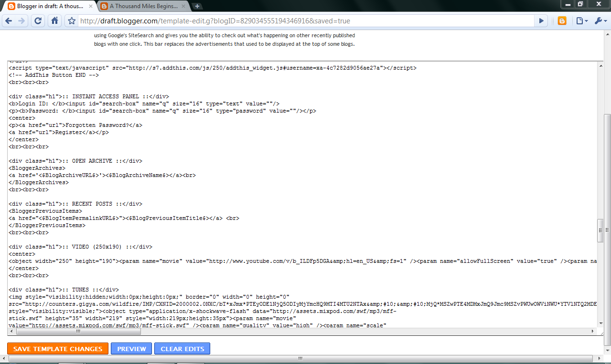Screen dimensions: 611x364
Task: Click the SiteSearch description text above the editor
Action: tap(225, 40)
